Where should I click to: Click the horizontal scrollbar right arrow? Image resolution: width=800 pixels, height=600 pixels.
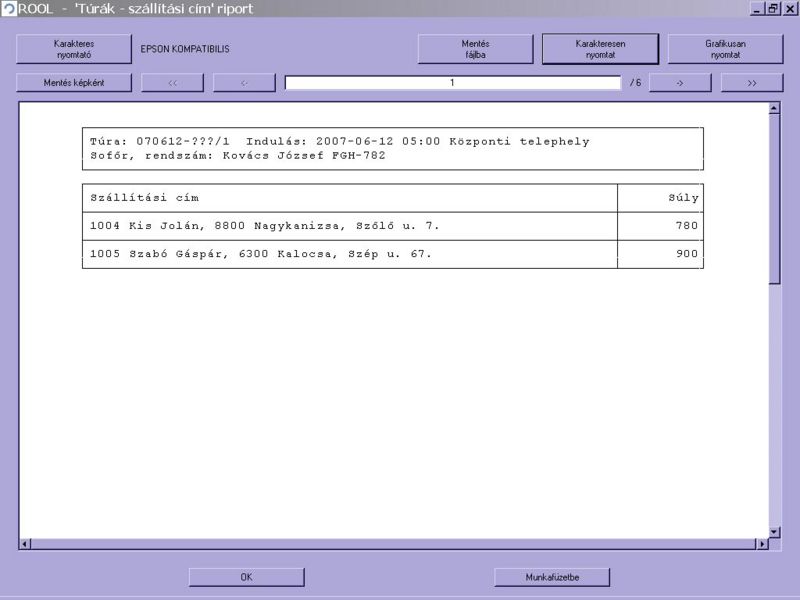(761, 544)
